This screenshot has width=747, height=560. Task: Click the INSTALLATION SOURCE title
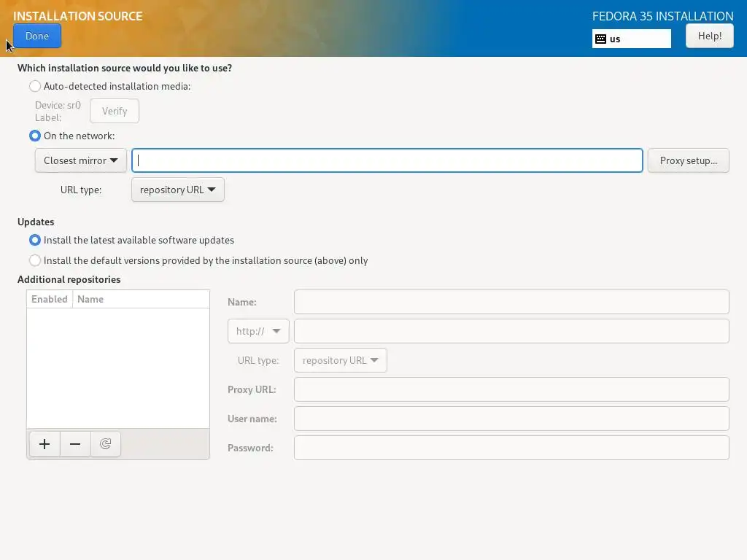[x=77, y=16]
